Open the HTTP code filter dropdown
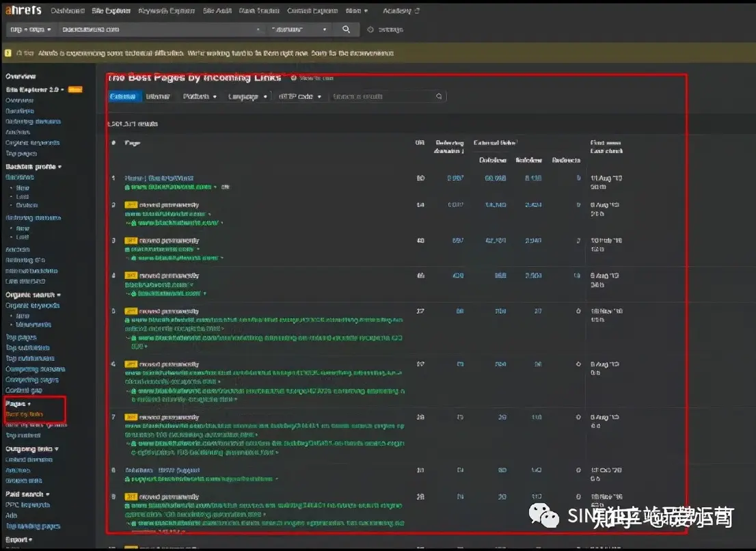Screen dimensions: 756x551 pos(299,96)
